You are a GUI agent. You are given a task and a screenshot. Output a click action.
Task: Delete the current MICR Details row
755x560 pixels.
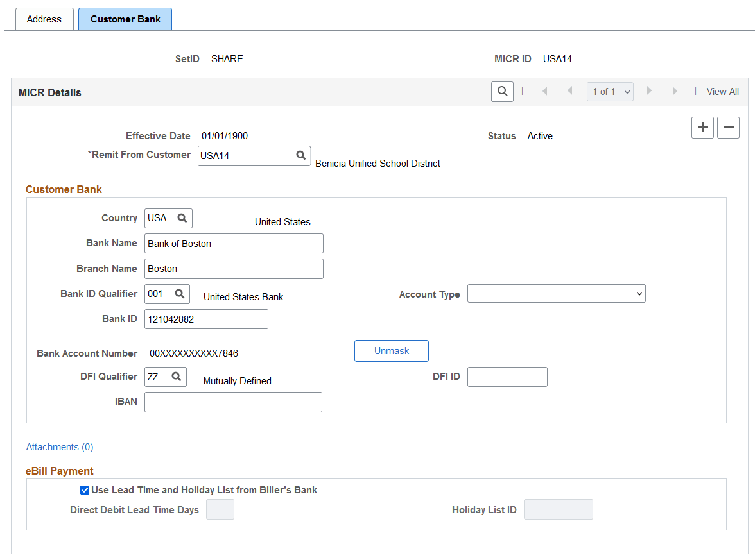tap(728, 128)
